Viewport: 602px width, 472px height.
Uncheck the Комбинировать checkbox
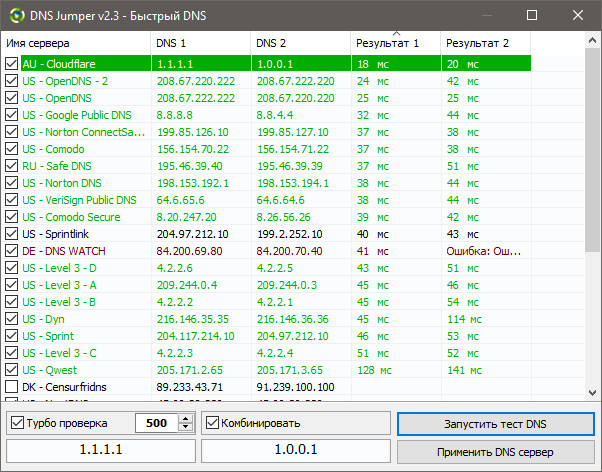[212, 423]
